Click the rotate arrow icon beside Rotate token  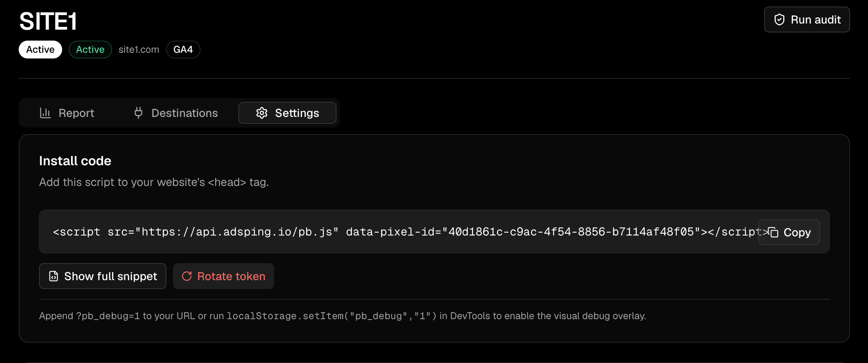187,276
